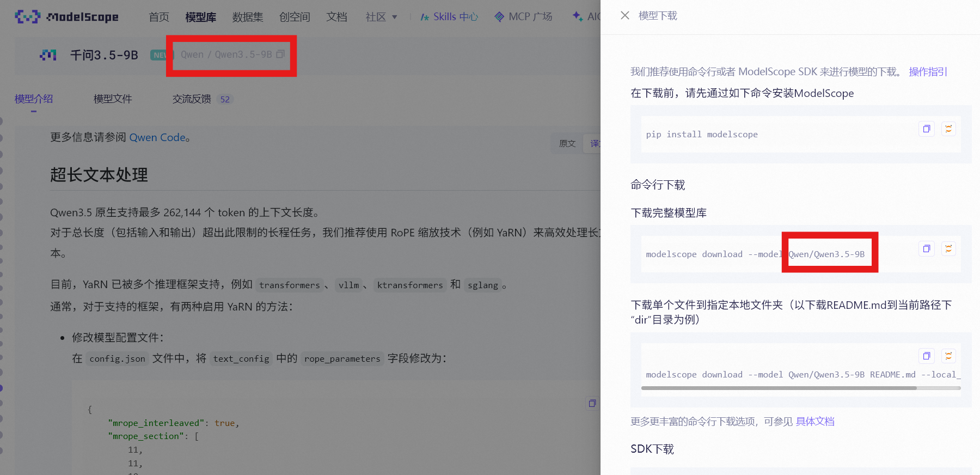Toggle to 原文 original text view
Image resolution: width=980 pixels, height=475 pixels.
(567, 143)
